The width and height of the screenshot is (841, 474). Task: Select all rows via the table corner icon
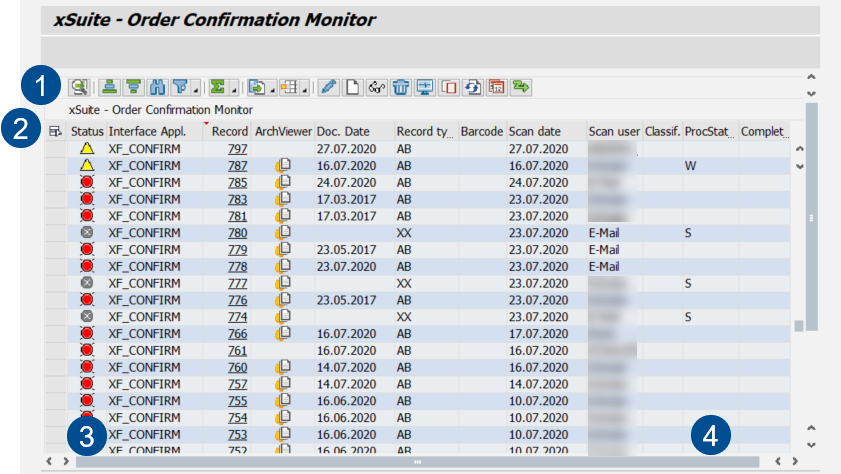click(55, 131)
